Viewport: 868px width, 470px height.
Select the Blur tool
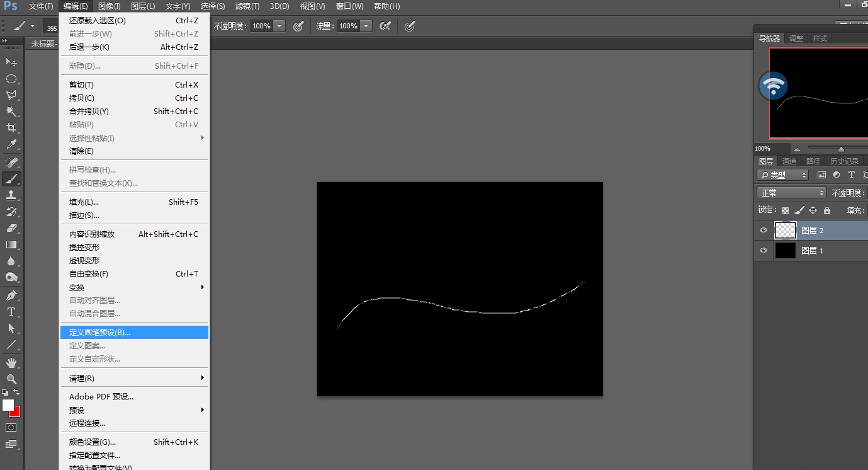click(11, 261)
